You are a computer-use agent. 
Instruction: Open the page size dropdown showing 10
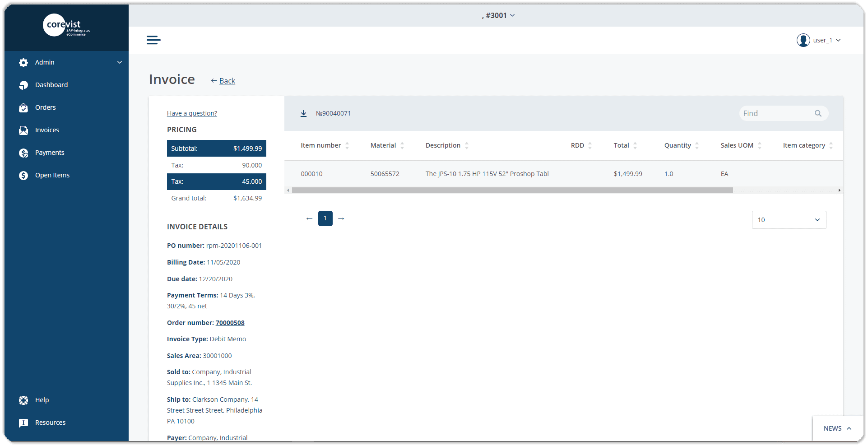[788, 220]
